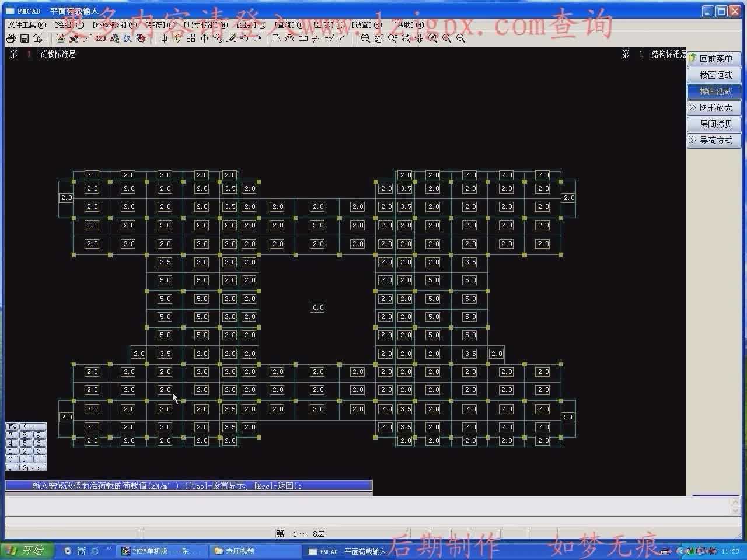Click the save diskette icon
The width and height of the screenshot is (747, 560).
(x=25, y=38)
